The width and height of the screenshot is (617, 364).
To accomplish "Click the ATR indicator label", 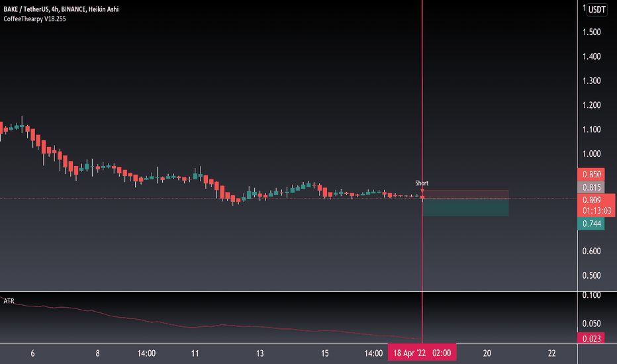I will pos(9,301).
